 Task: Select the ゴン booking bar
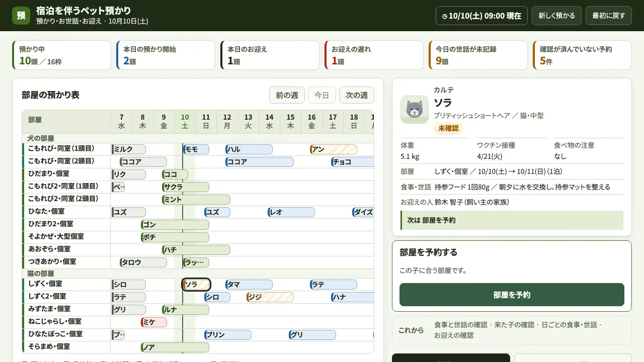coord(175,225)
